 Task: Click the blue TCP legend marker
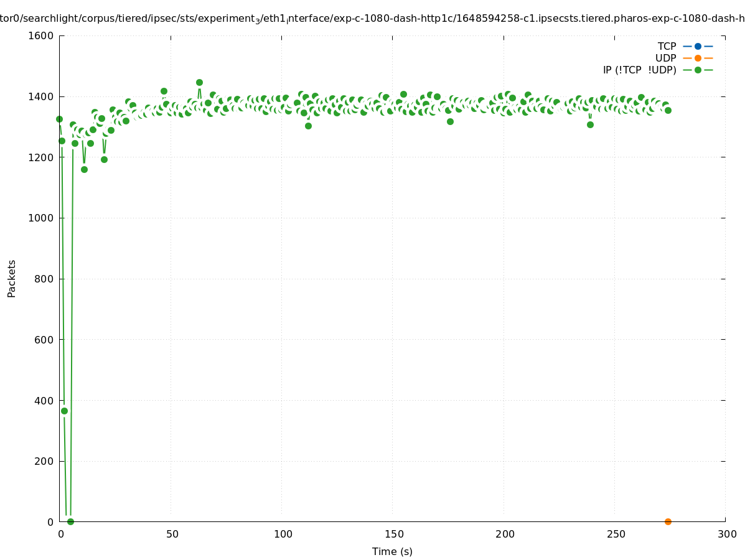click(698, 46)
